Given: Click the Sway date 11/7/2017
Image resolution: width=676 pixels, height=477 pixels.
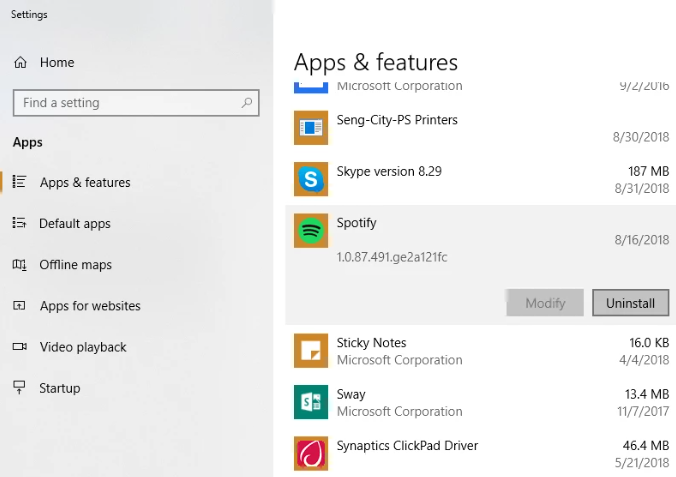Looking at the screenshot, I should (643, 411).
